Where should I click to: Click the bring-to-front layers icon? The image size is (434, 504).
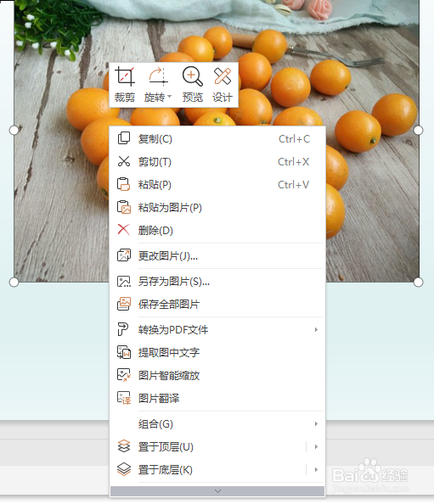click(124, 446)
